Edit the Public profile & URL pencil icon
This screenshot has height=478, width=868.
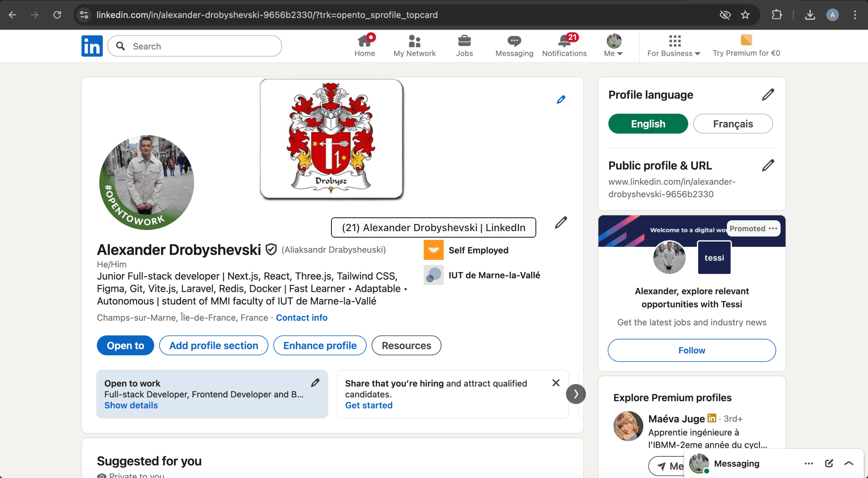click(768, 166)
